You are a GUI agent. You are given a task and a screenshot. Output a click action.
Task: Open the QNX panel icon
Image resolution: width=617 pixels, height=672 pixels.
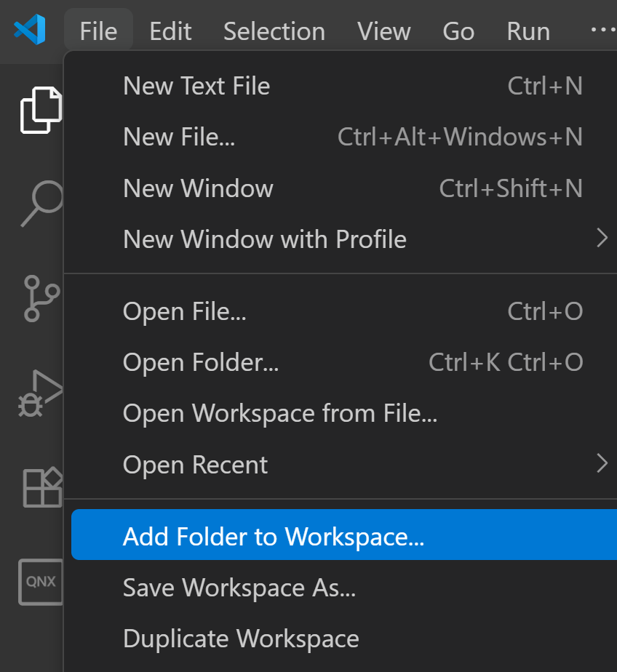pos(40,582)
